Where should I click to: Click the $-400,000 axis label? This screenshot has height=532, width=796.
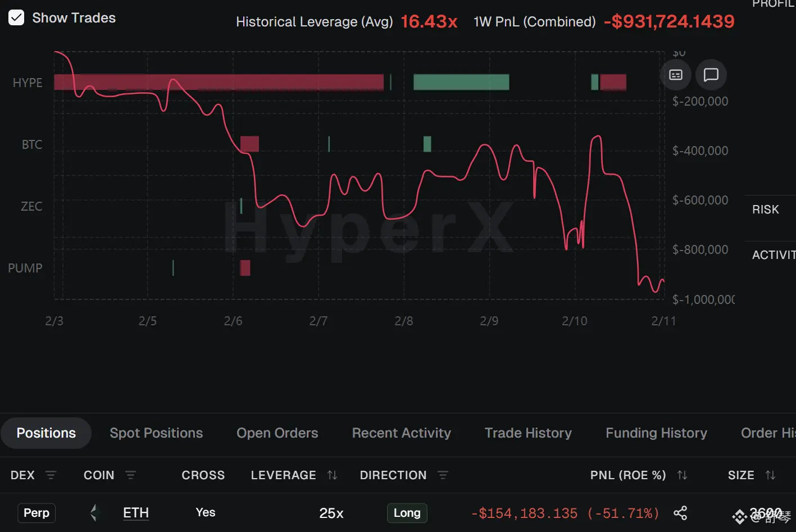(x=700, y=151)
